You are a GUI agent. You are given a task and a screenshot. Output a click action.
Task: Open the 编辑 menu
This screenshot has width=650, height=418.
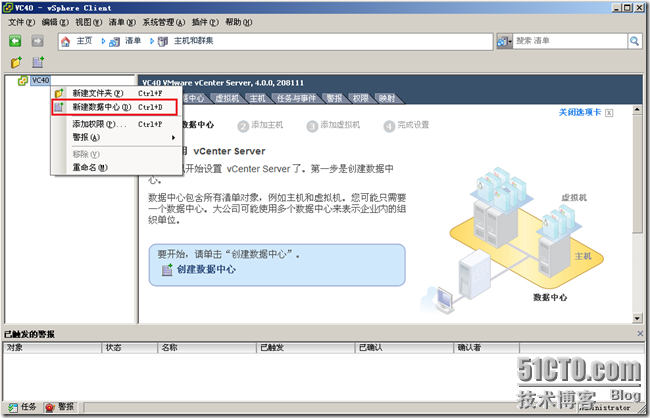coord(55,22)
